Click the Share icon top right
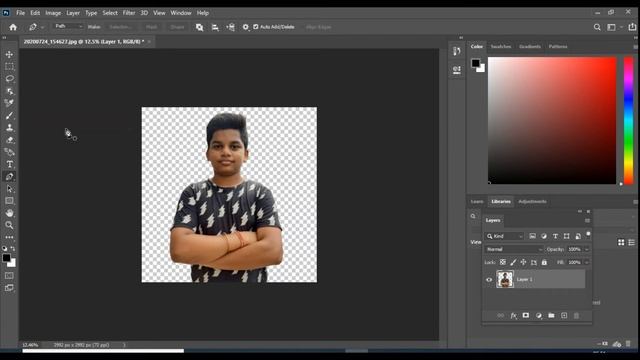The width and height of the screenshot is (640, 360). click(x=632, y=27)
